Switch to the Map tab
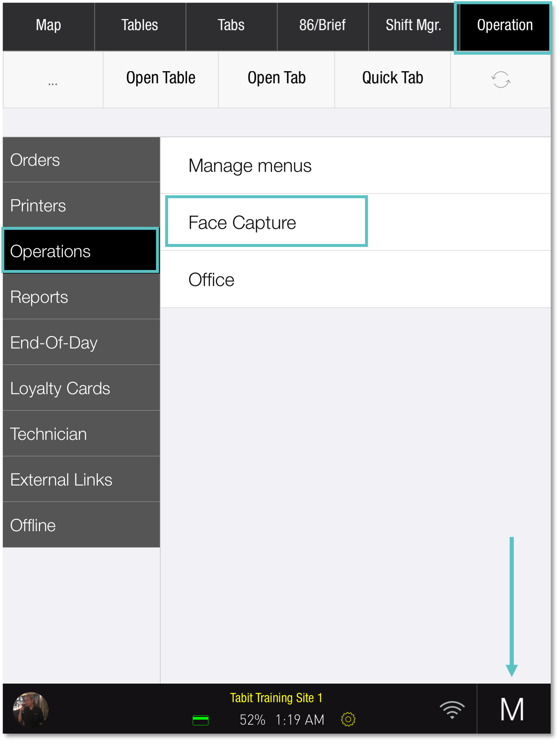Image resolution: width=560 pixels, height=743 pixels. 48,25
